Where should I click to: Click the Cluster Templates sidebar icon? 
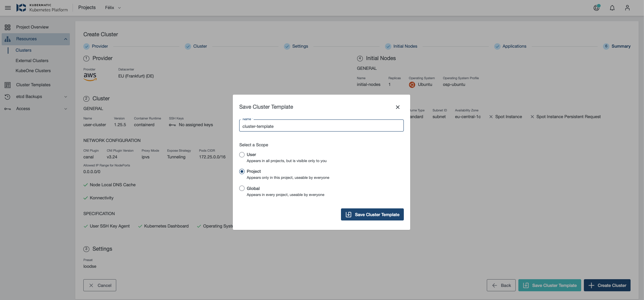7,85
